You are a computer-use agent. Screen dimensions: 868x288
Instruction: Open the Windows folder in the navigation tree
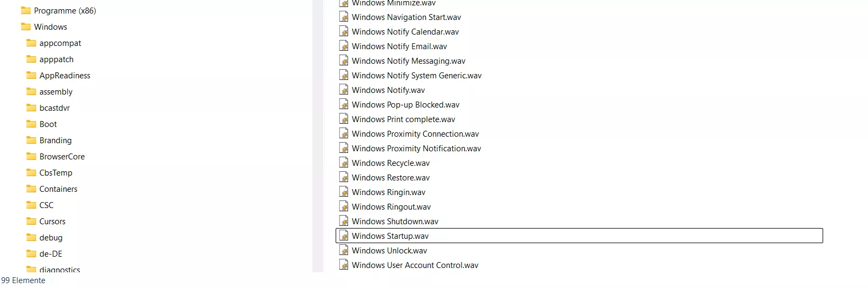click(50, 26)
